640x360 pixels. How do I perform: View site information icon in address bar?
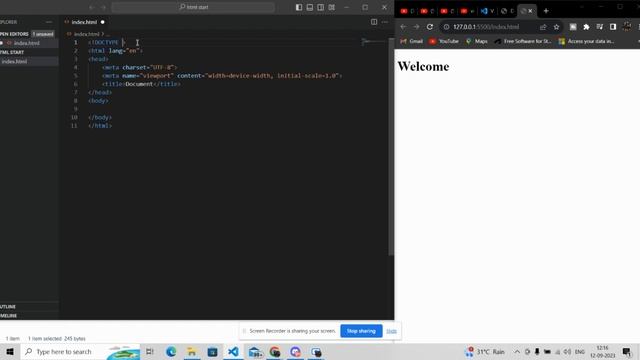coord(447,27)
